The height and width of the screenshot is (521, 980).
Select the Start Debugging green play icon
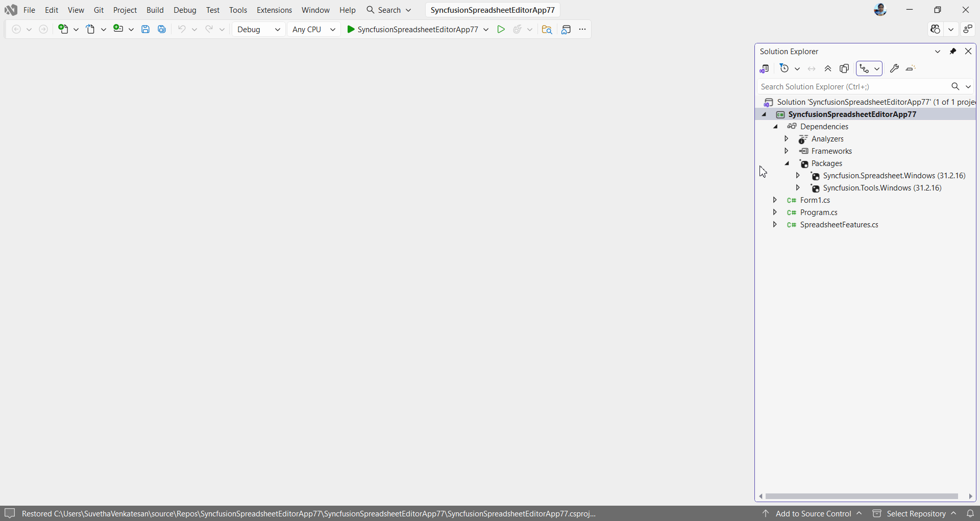tap(501, 29)
